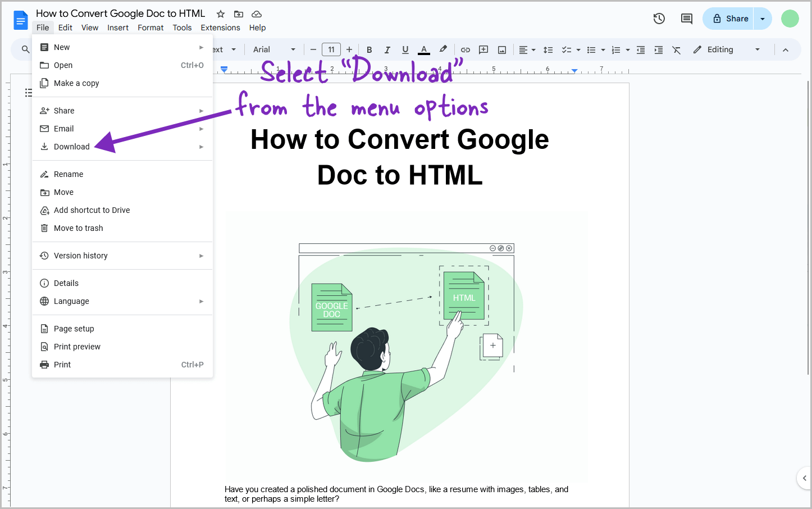Open the paragraph style dropdown arrow
Image resolution: width=812 pixels, height=509 pixels.
(x=234, y=49)
